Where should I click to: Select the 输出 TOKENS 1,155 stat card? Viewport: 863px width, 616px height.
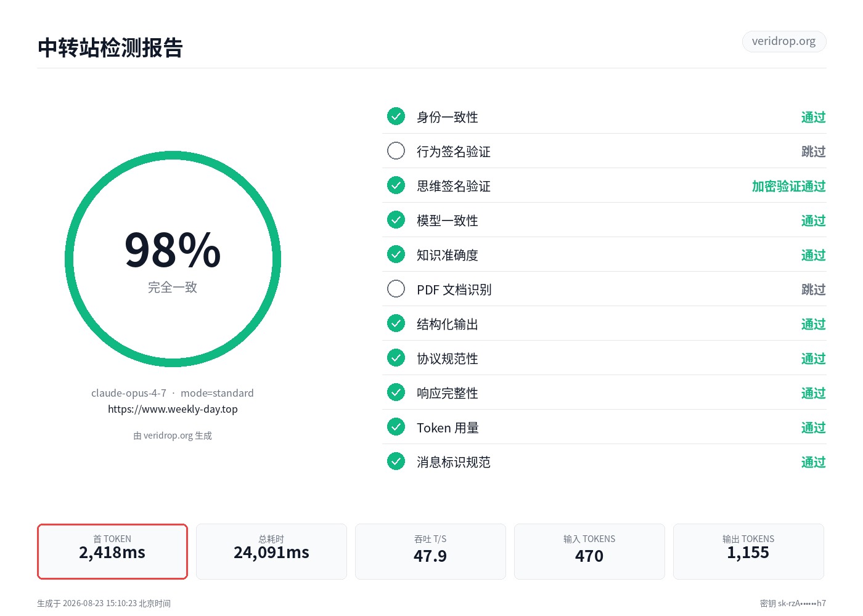tap(748, 551)
